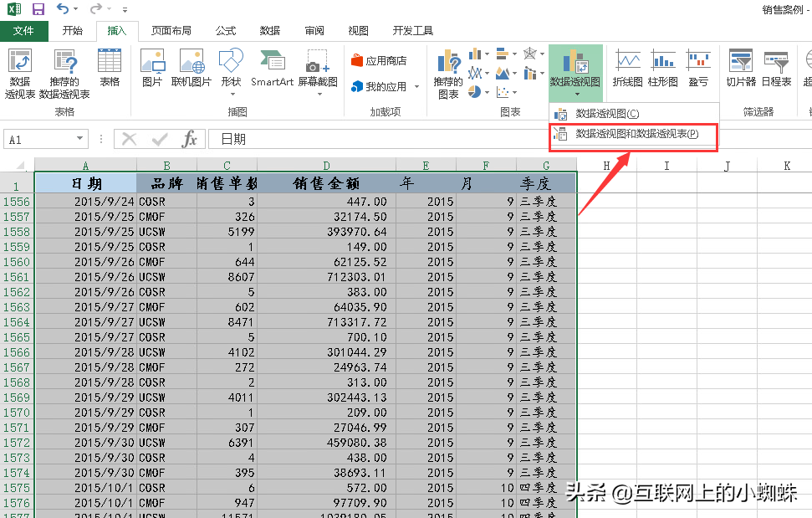This screenshot has height=518, width=812.
Task: Expand the 我的应用 dropdown arrow
Action: (417, 86)
